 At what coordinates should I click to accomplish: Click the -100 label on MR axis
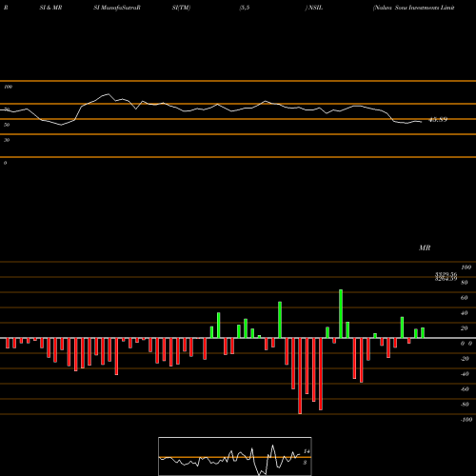(x=466, y=420)
